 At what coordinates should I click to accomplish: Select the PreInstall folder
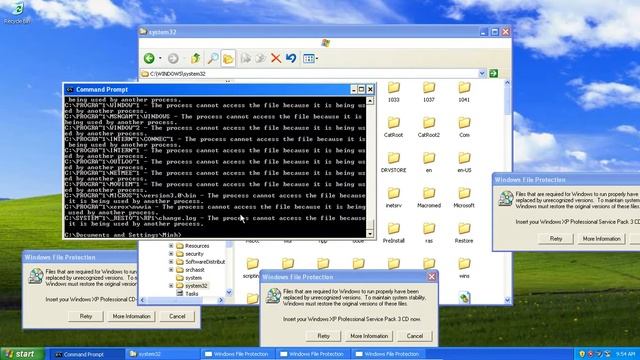393,233
